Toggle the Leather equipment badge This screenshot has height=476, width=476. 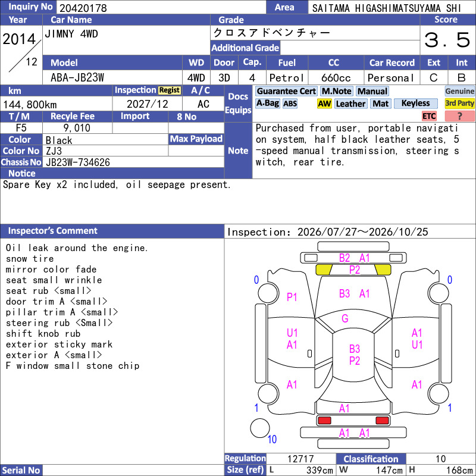coord(350,104)
